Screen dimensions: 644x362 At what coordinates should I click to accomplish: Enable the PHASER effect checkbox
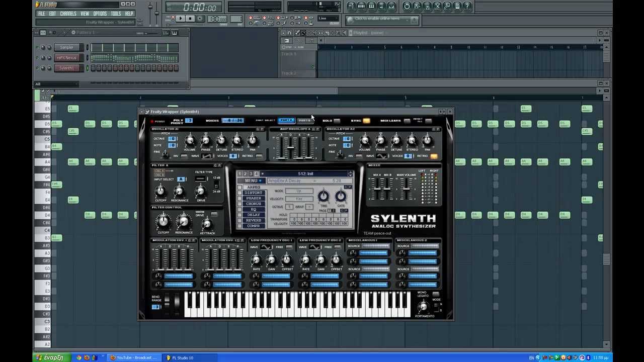(240, 199)
